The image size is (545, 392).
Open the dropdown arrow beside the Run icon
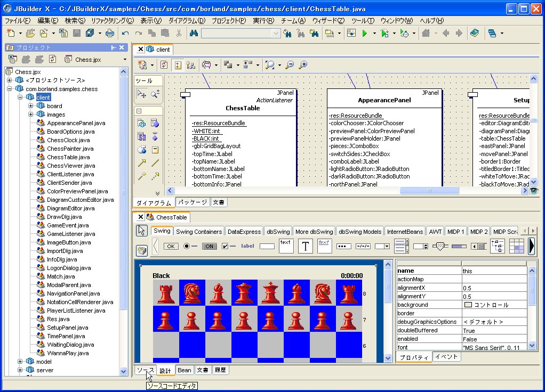click(374, 34)
